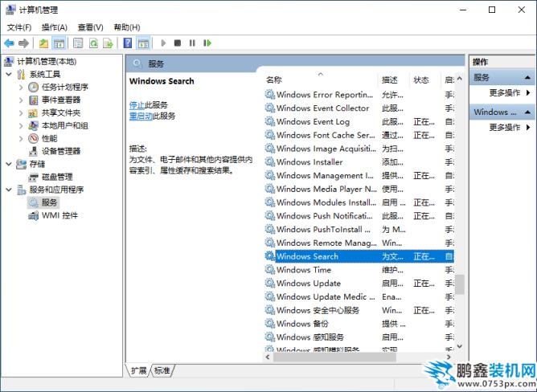The height and width of the screenshot is (392, 537).
Task: Click the gear icon for Windows Installer
Action: (270, 162)
